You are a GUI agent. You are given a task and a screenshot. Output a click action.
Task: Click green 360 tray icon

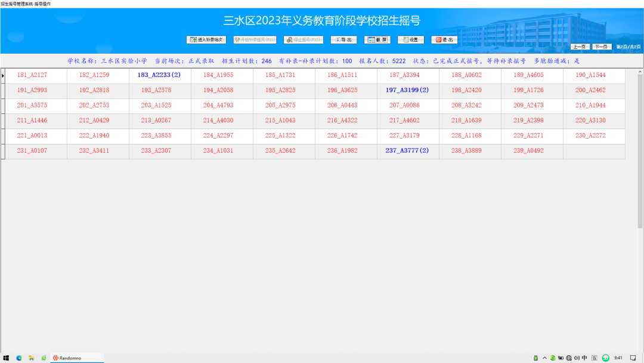553,358
